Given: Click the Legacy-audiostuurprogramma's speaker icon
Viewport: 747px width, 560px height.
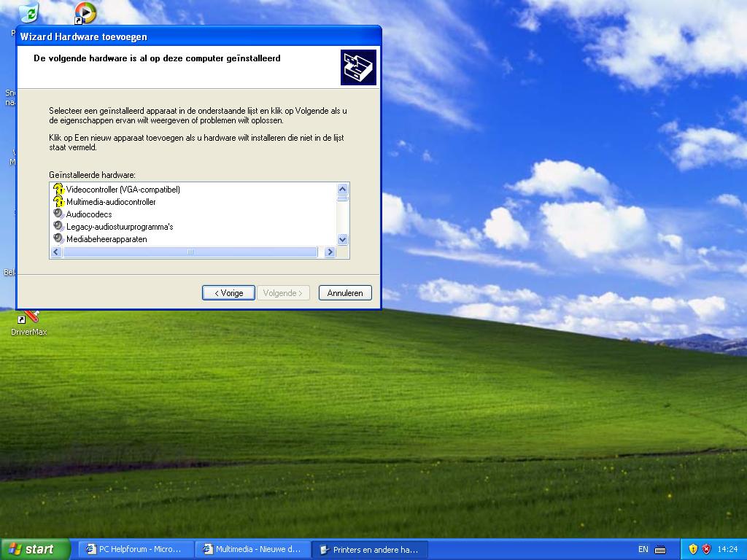Looking at the screenshot, I should tap(58, 226).
